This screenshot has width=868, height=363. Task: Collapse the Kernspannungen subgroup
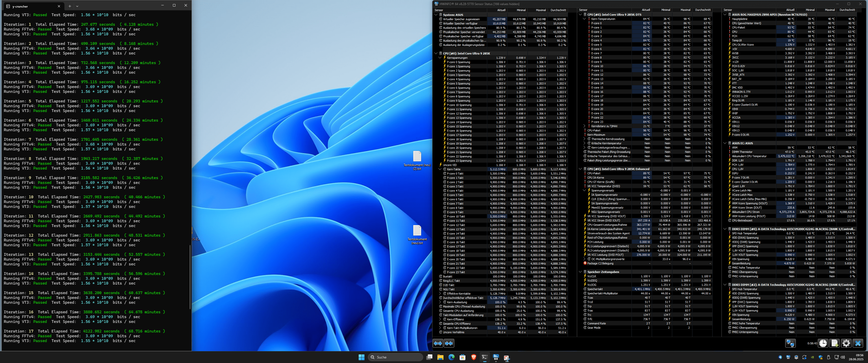440,58
